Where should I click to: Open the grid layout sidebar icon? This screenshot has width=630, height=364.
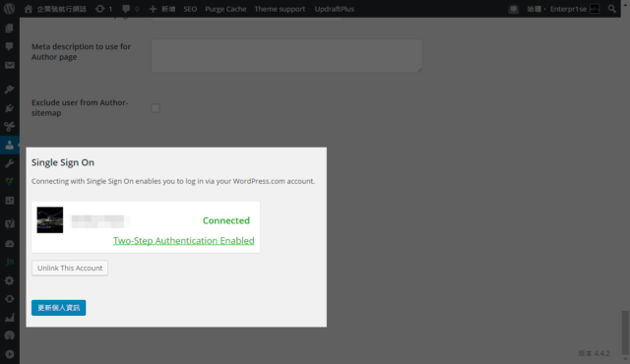(x=9, y=201)
